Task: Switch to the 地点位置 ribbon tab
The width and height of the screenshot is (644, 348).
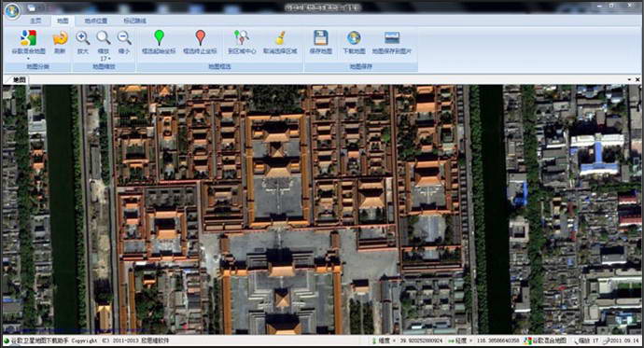Action: [x=96, y=21]
